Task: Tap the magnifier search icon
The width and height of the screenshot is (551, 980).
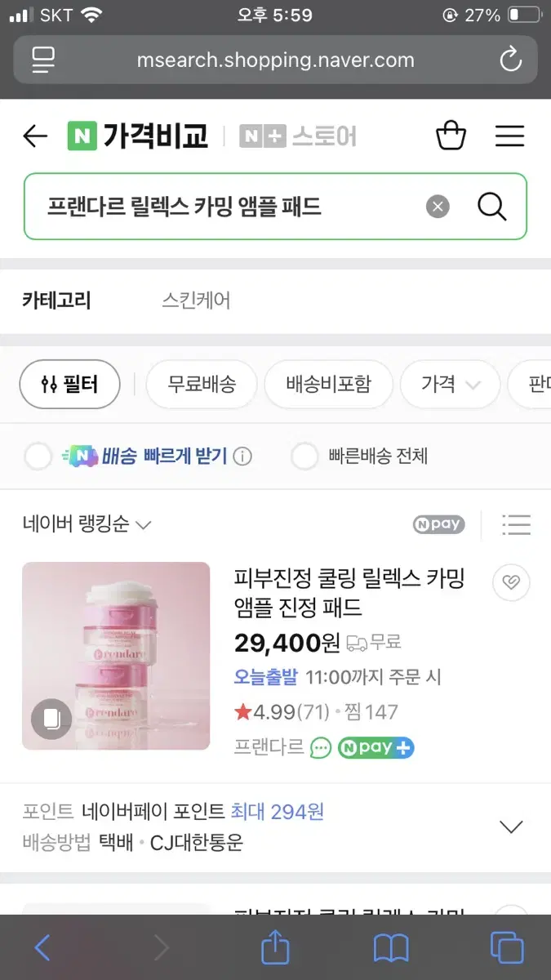Action: pos(492,207)
